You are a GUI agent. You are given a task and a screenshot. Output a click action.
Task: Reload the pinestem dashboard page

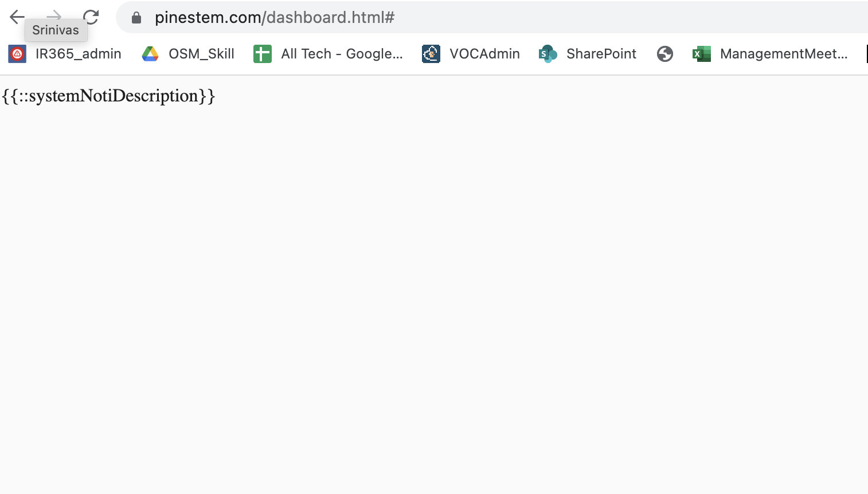click(91, 17)
